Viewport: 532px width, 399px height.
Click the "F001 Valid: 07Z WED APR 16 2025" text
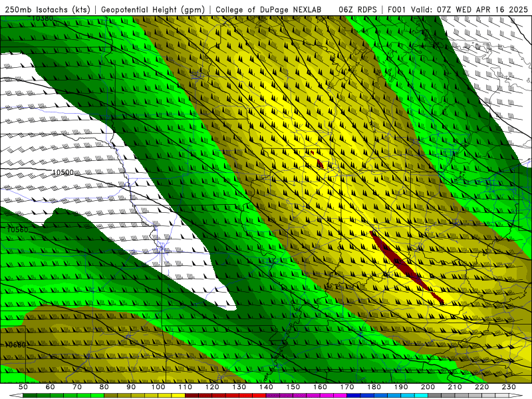click(458, 10)
